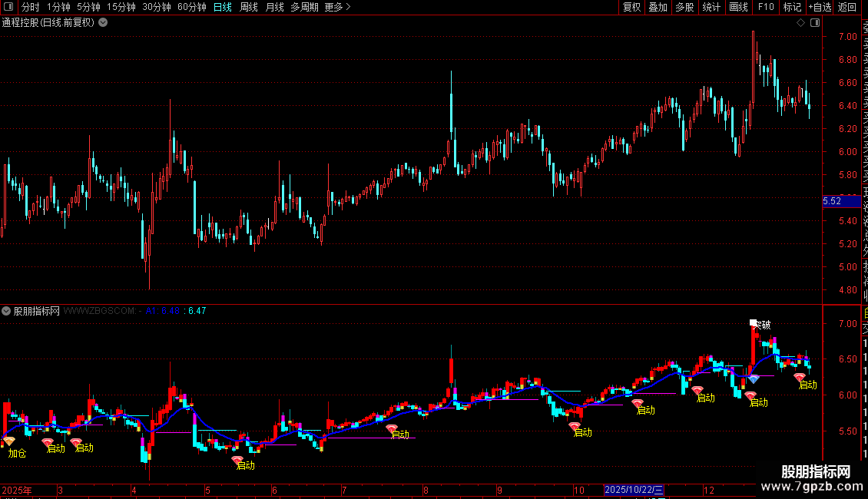
Task: Open the 多股 multi-stock view
Action: tap(684, 7)
